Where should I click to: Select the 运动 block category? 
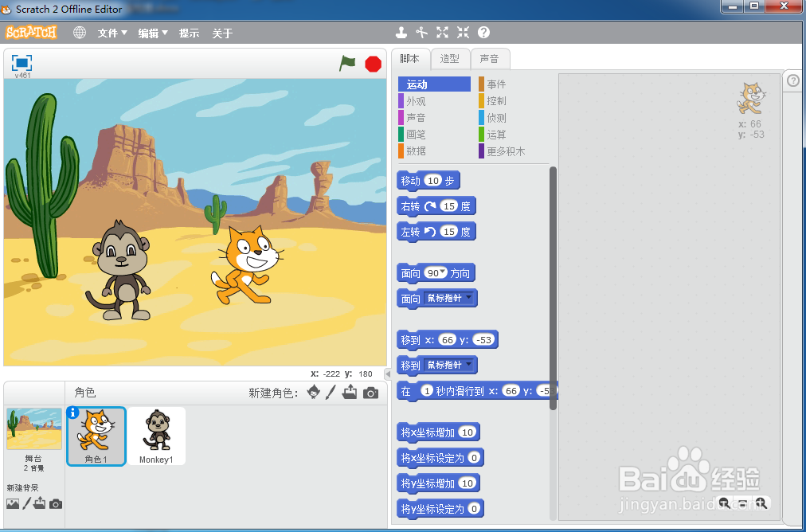(x=434, y=84)
